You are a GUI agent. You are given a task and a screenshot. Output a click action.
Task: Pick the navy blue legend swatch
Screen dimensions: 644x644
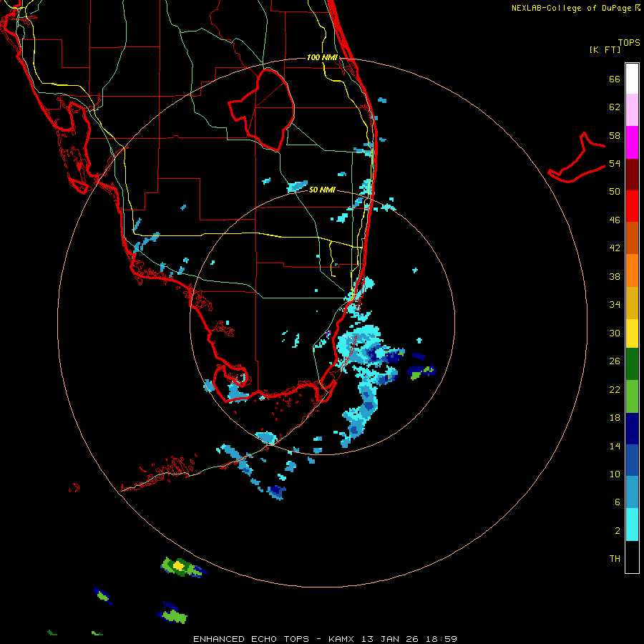pyautogui.click(x=632, y=429)
